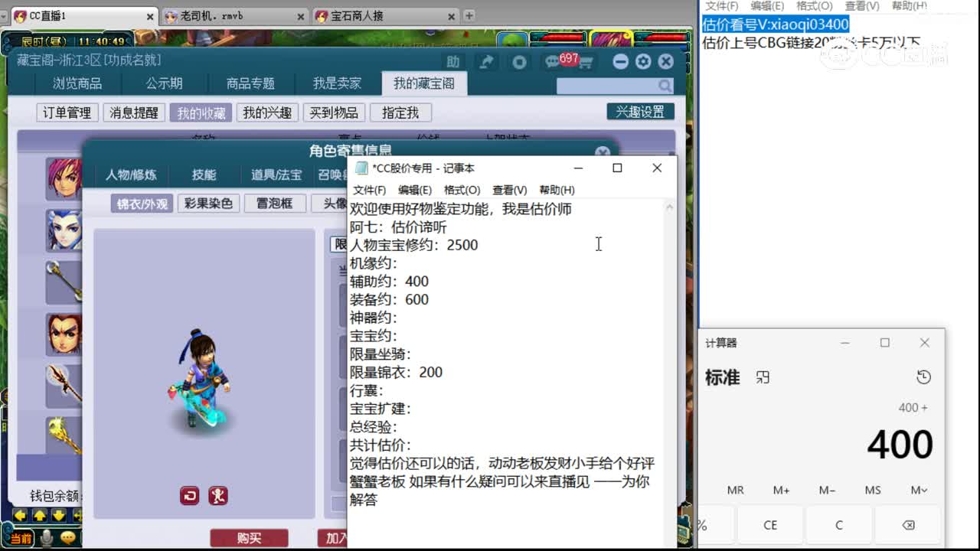Open Notepad 查看(V) menu
This screenshot has width=980, height=551.
point(510,190)
